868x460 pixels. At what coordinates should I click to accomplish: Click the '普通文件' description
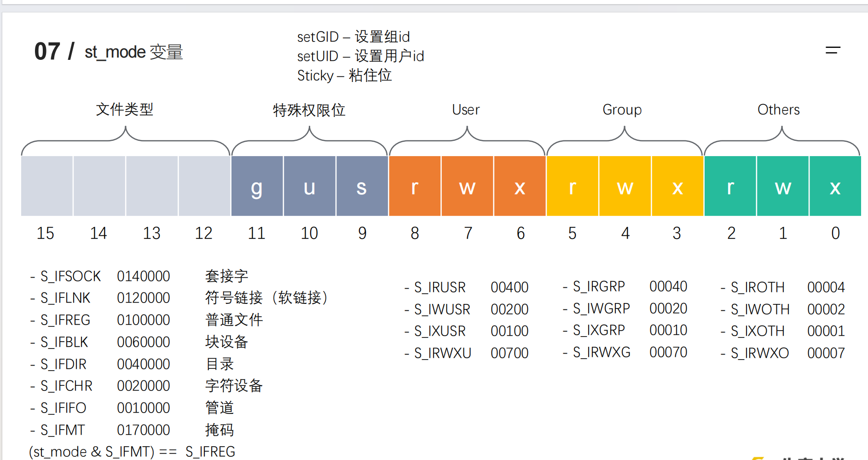234,320
